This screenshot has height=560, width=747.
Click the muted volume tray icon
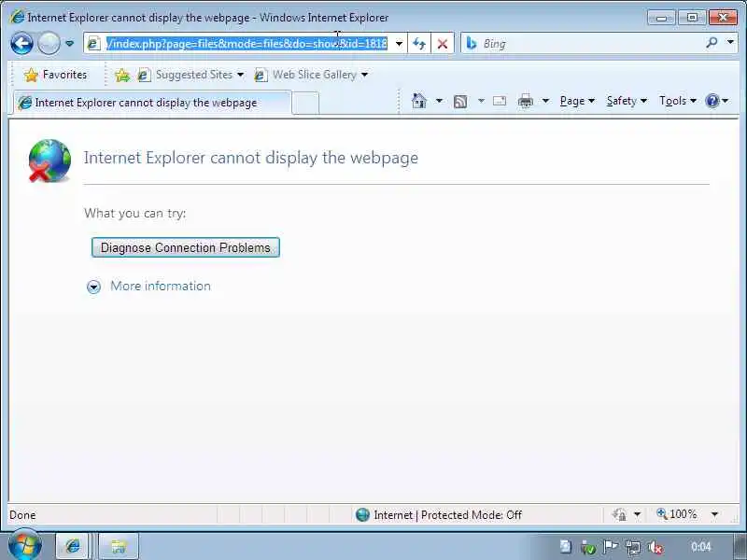pos(656,548)
